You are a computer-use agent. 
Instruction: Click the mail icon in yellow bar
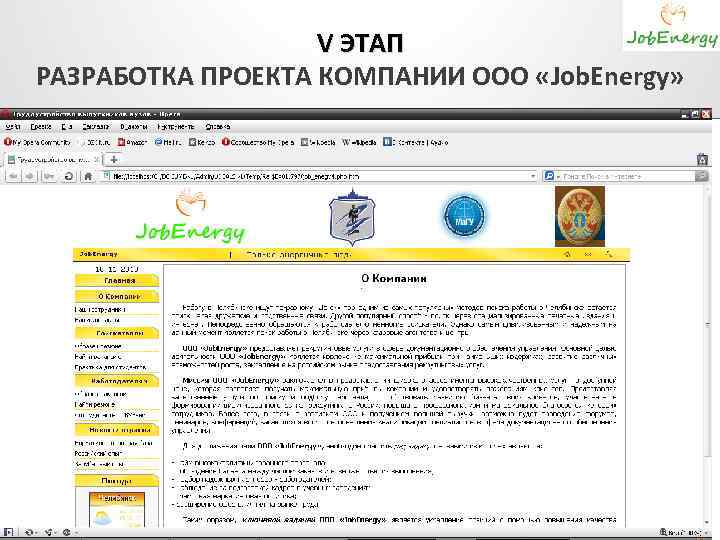pos(588,254)
